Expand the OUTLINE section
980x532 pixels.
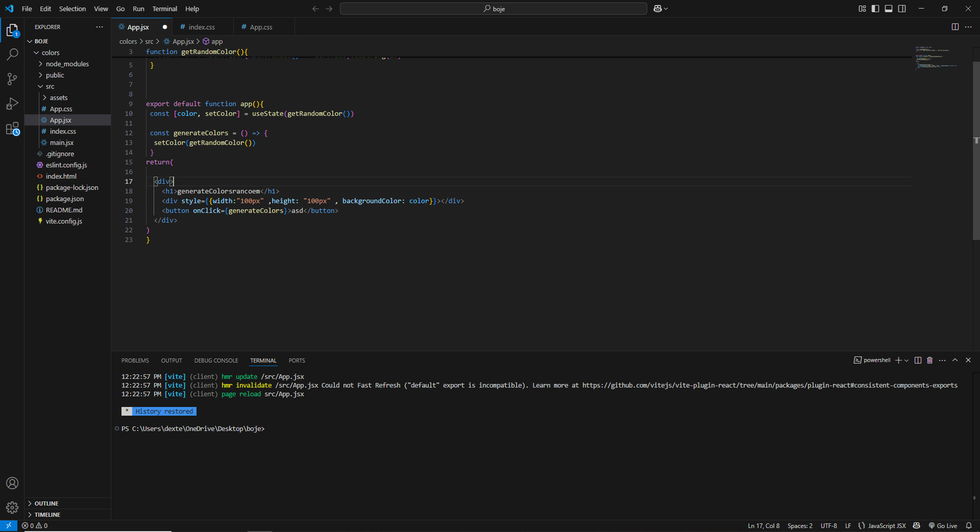47,503
